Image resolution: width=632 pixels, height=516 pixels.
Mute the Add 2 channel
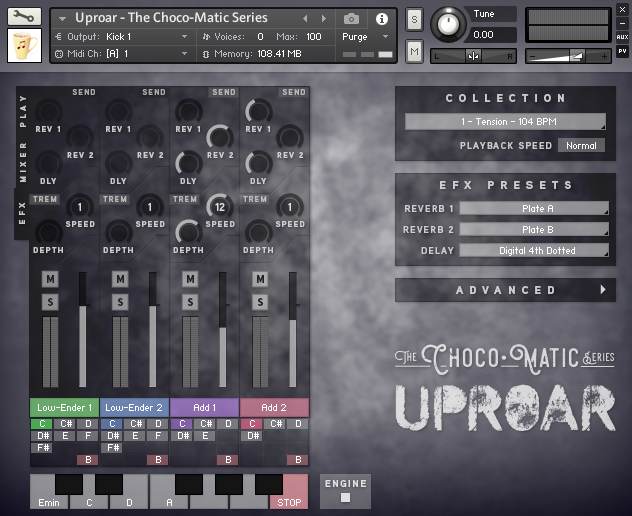coord(260,279)
